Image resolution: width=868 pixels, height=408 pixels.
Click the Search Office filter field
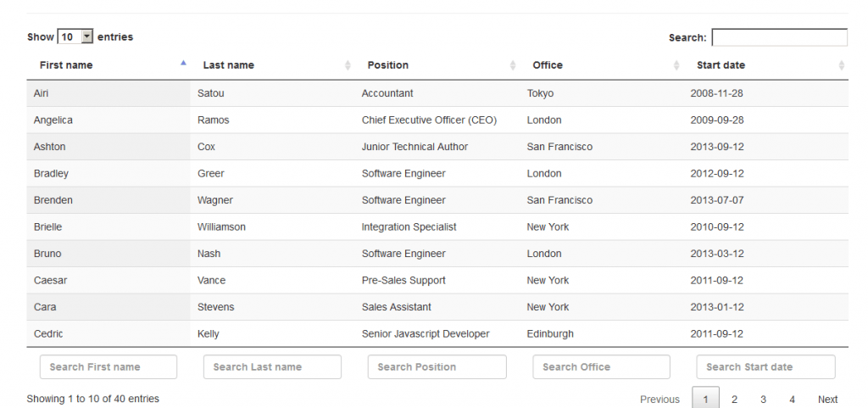pyautogui.click(x=601, y=367)
